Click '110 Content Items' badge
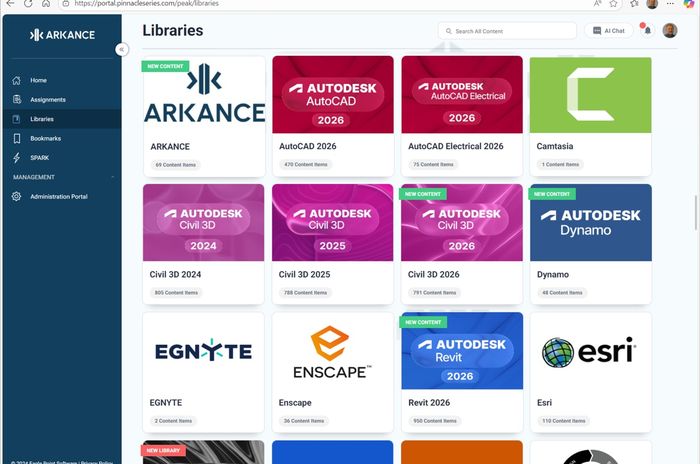Screen dimensions: 700x464 tap(563, 421)
